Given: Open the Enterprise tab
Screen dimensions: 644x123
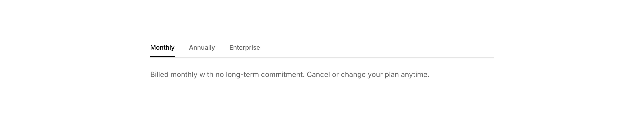Looking at the screenshot, I should point(244,47).
